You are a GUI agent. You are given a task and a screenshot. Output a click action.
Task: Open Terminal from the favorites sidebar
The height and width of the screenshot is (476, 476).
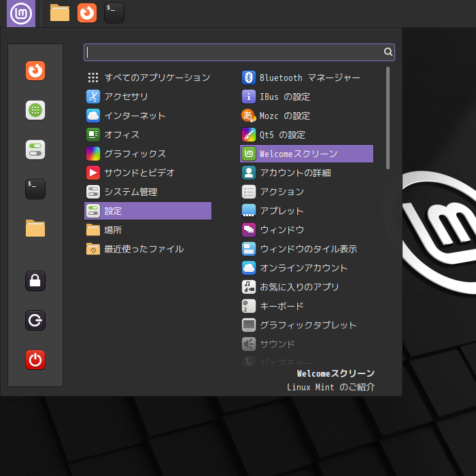(35, 189)
